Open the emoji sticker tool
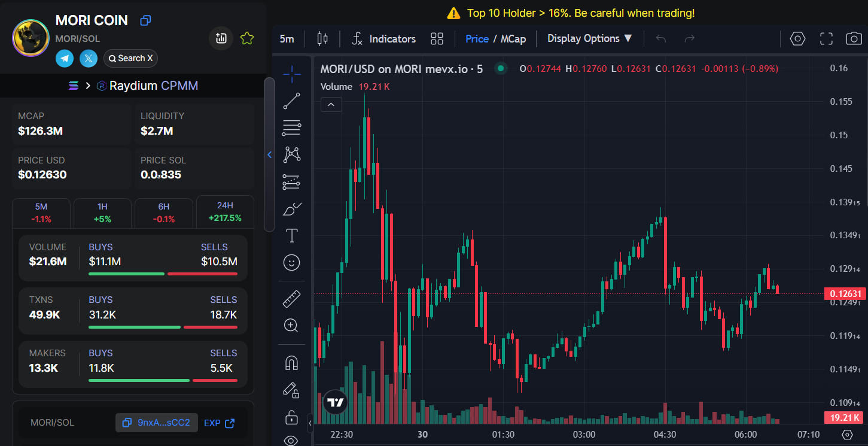This screenshot has height=446, width=868. pos(292,262)
